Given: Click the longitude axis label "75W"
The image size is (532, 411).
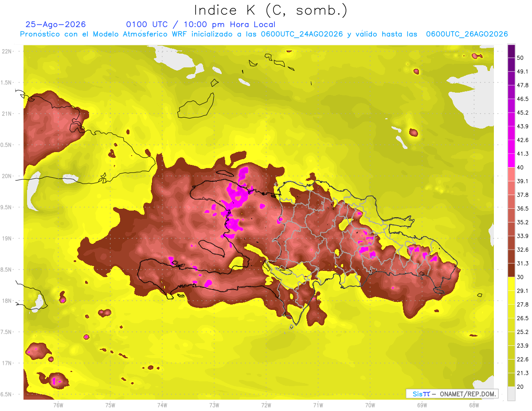Looking at the screenshot, I should click(x=110, y=405).
